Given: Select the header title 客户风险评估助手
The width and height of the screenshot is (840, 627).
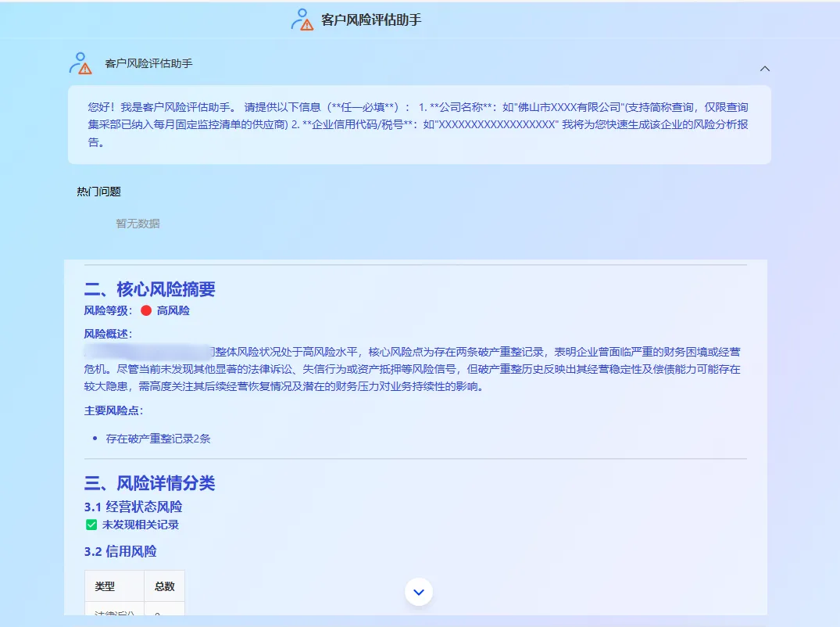Looking at the screenshot, I should [x=370, y=20].
